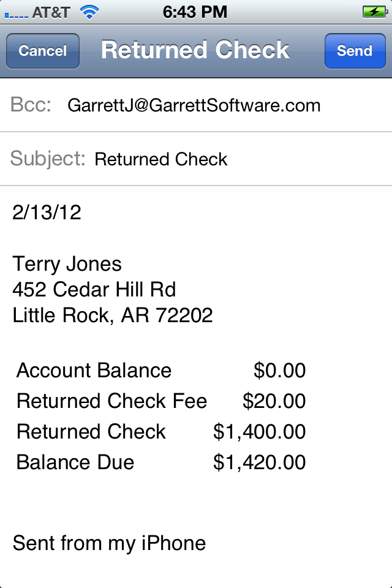
Task: Tap the Little Rock, AR 72202 line
Action: click(113, 315)
